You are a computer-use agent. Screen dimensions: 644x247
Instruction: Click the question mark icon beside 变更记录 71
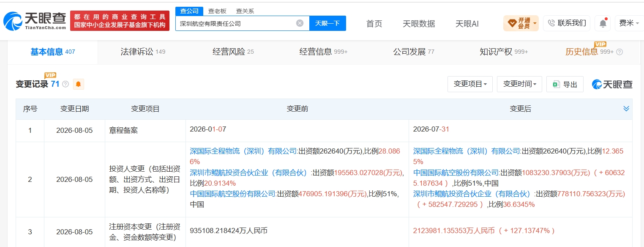click(x=65, y=84)
